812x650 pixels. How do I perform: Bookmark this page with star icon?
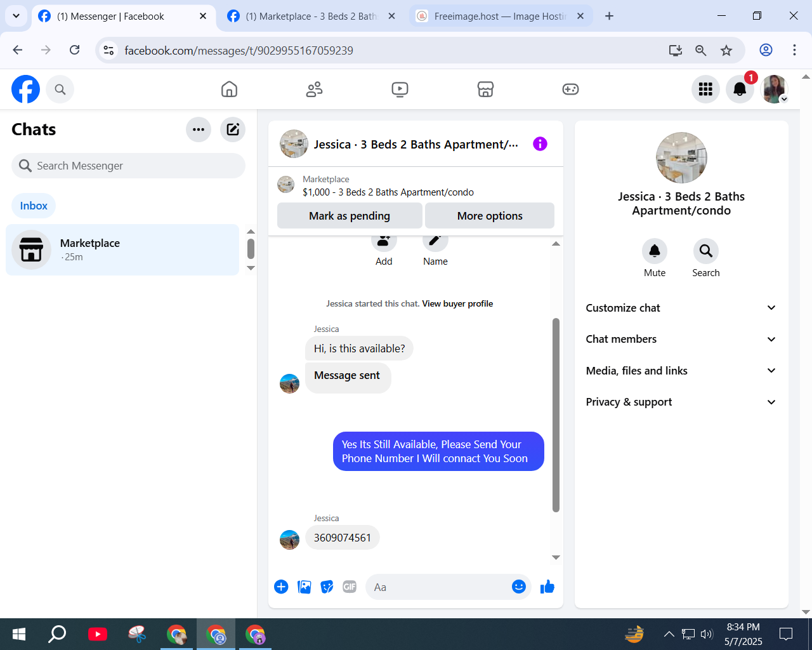click(726, 50)
